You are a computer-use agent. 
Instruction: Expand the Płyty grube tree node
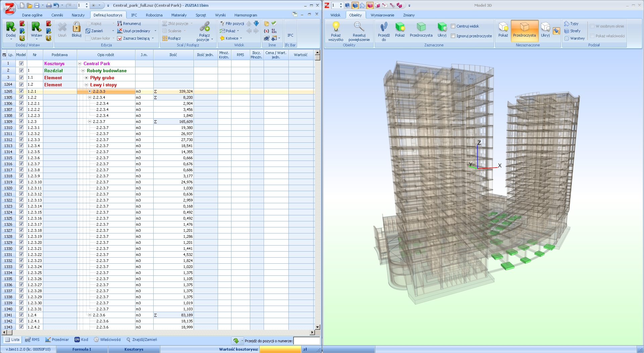(x=87, y=78)
